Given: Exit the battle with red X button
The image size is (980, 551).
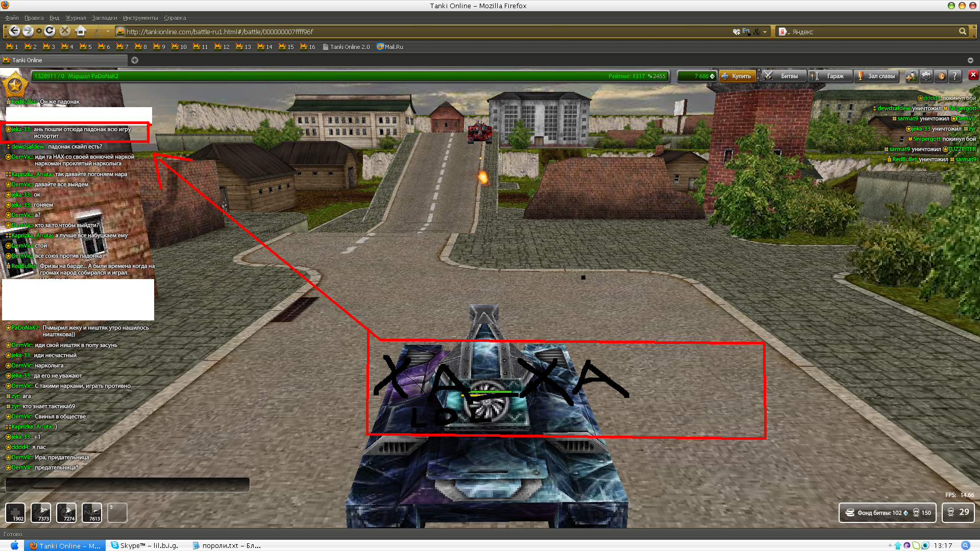Looking at the screenshot, I should [x=973, y=75].
